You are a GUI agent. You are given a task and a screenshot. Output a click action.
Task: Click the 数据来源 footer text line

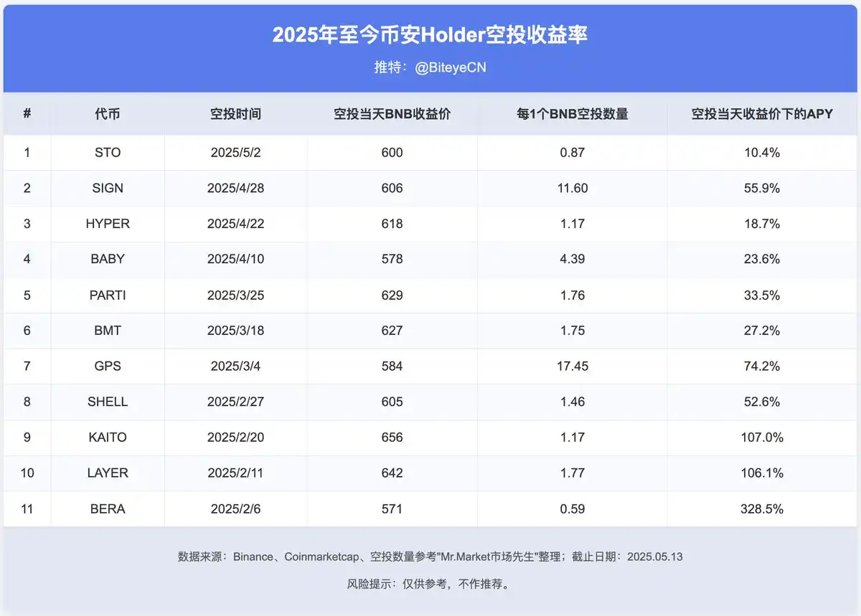pyautogui.click(x=430, y=556)
